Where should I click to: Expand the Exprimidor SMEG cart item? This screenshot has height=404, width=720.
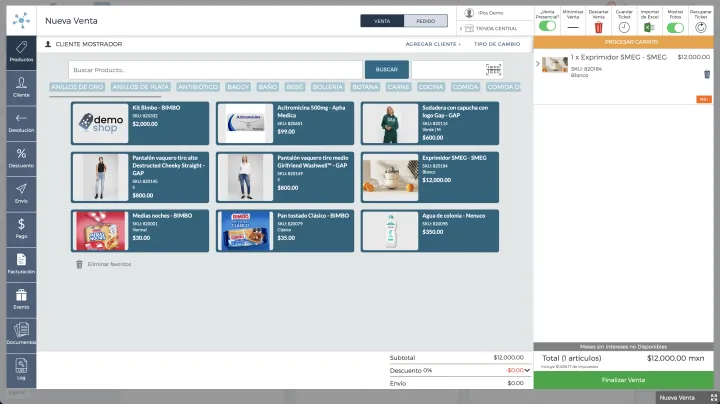coord(538,63)
